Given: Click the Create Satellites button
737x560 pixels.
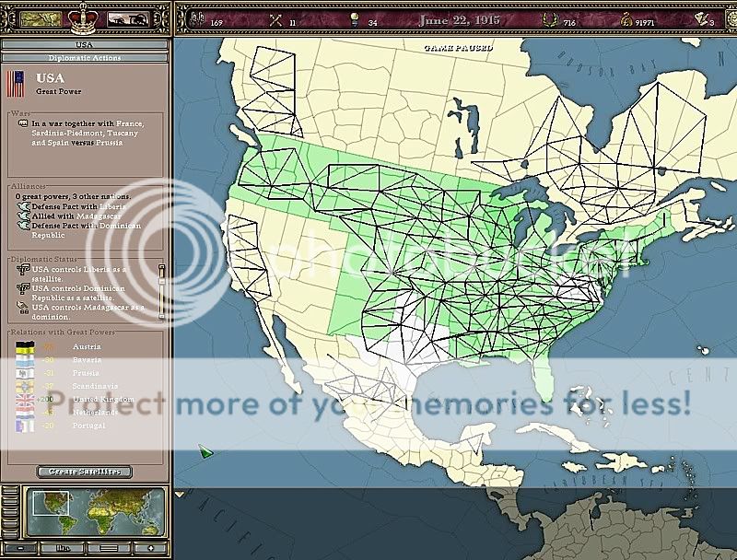Looking at the screenshot, I should (84, 472).
